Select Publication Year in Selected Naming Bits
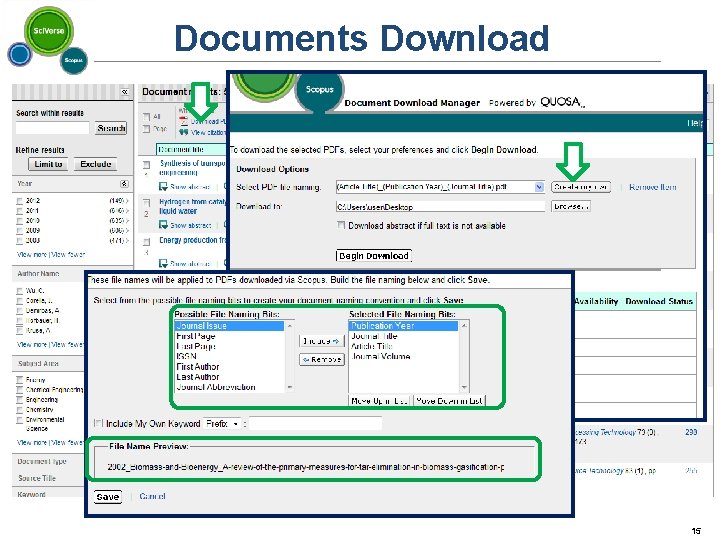Screen dimensions: 720x540 click(403, 326)
